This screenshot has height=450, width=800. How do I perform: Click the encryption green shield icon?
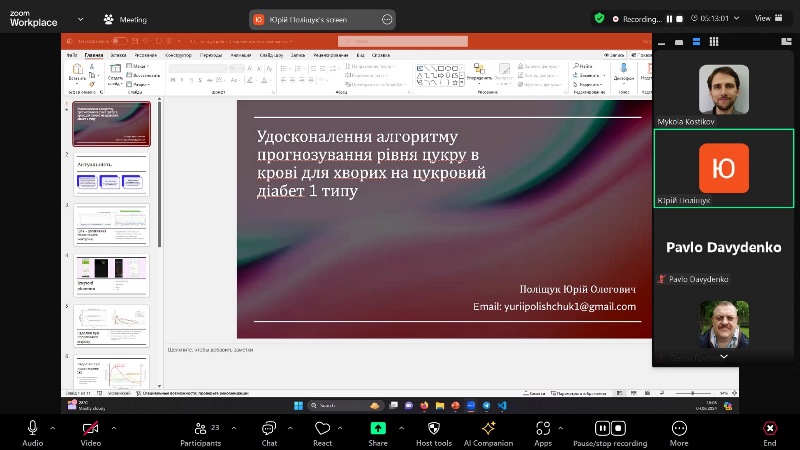coord(599,18)
